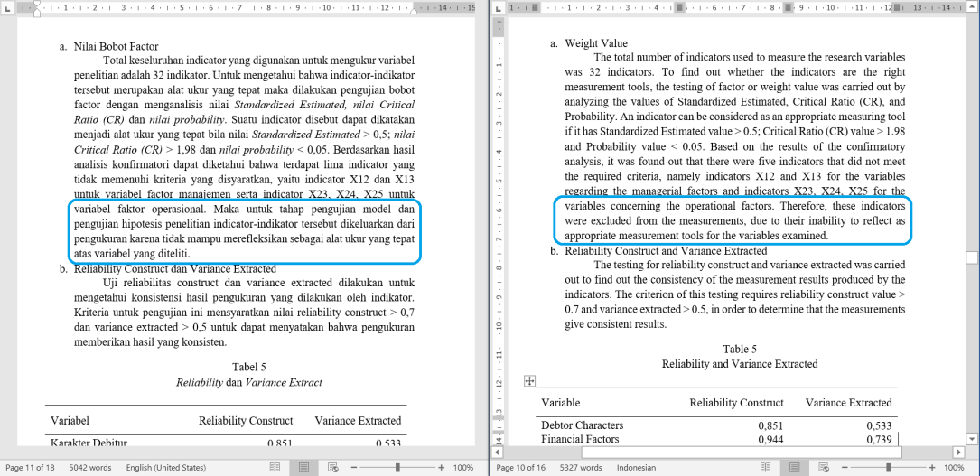Click the '0,851' cell in Debtor Characters row
Viewport: 980px width, 476px height.
point(770,425)
